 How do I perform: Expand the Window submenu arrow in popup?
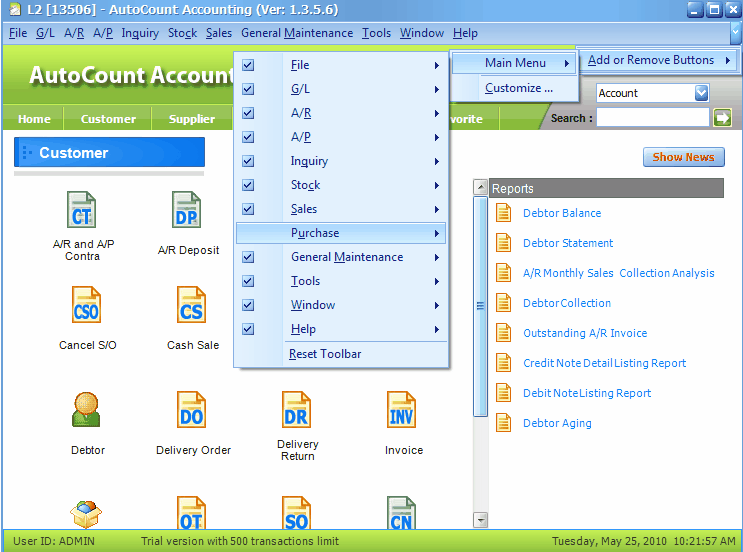(437, 306)
